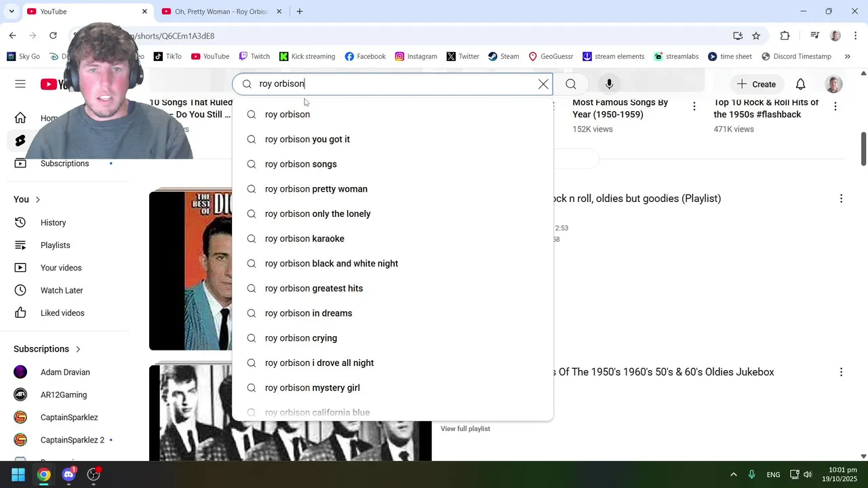The width and height of the screenshot is (868, 488).
Task: Open Facebook bookmark
Action: click(x=365, y=56)
